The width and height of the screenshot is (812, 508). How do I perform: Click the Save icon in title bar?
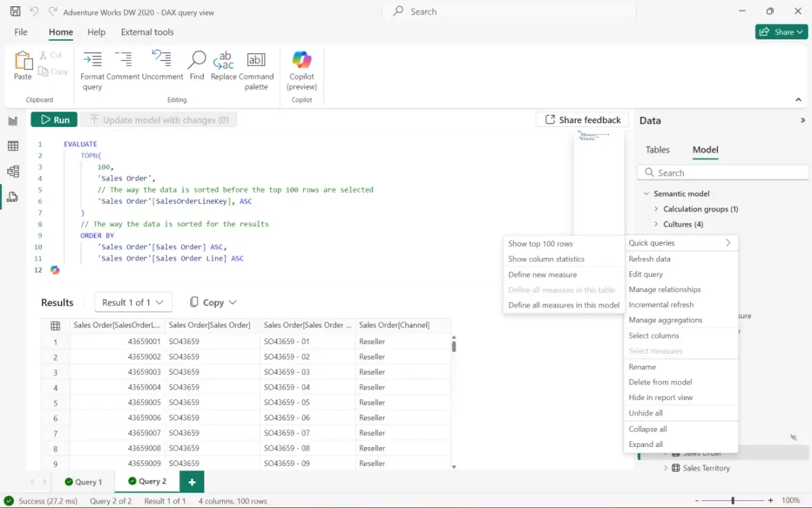click(15, 11)
